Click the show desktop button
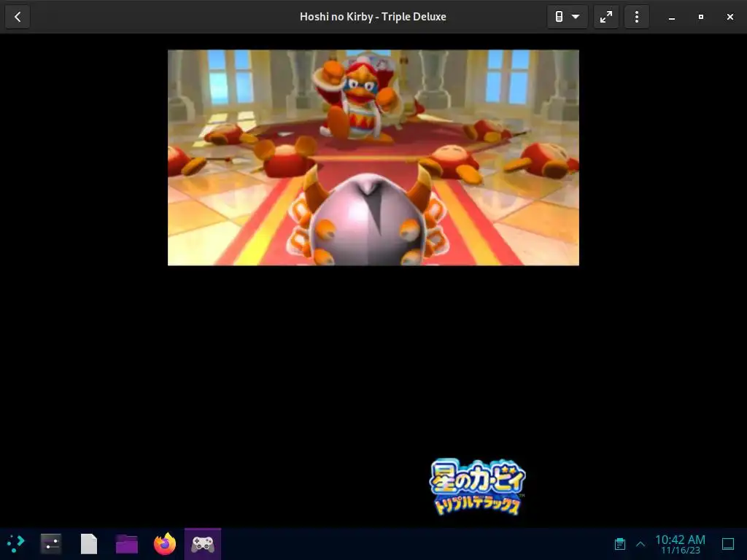The width and height of the screenshot is (747, 560). [728, 544]
